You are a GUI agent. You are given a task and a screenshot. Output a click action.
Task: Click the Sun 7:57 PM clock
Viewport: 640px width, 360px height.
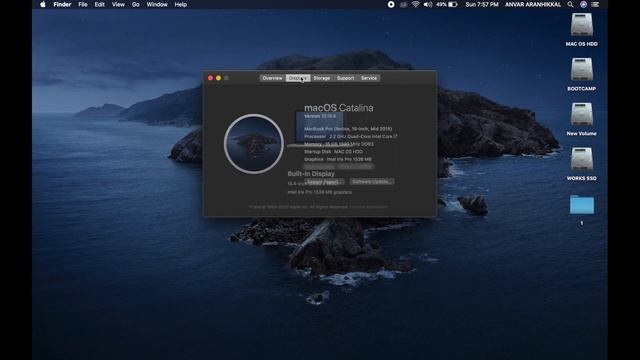pos(482,4)
